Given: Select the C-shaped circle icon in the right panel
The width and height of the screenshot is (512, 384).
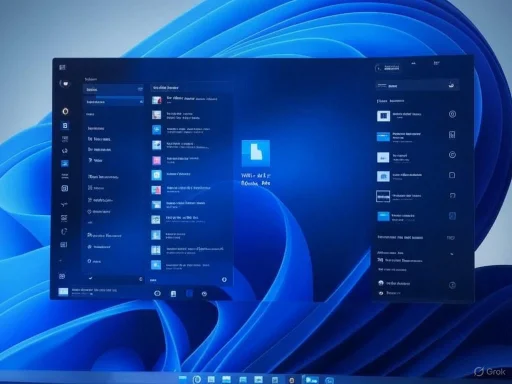Looking at the screenshot, I should click(x=452, y=155).
